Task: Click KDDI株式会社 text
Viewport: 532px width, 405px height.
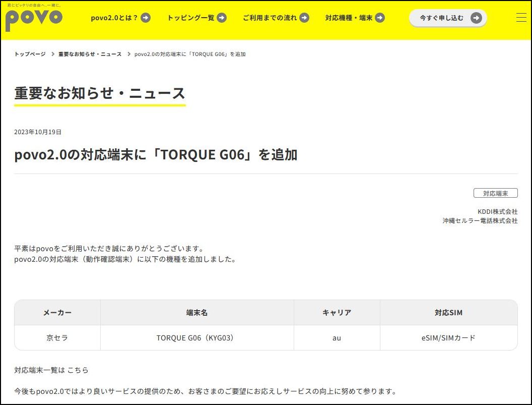Action: click(x=497, y=211)
